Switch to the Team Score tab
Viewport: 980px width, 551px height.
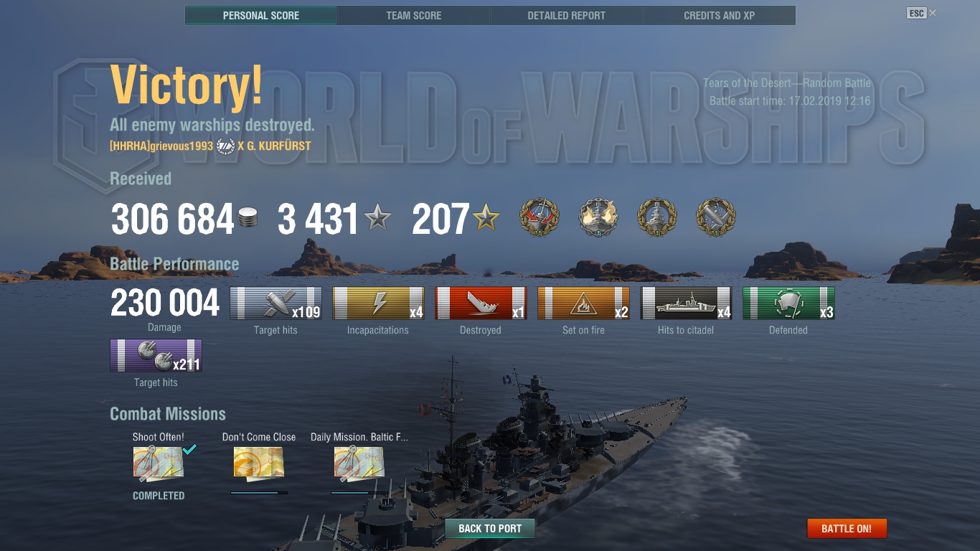414,15
